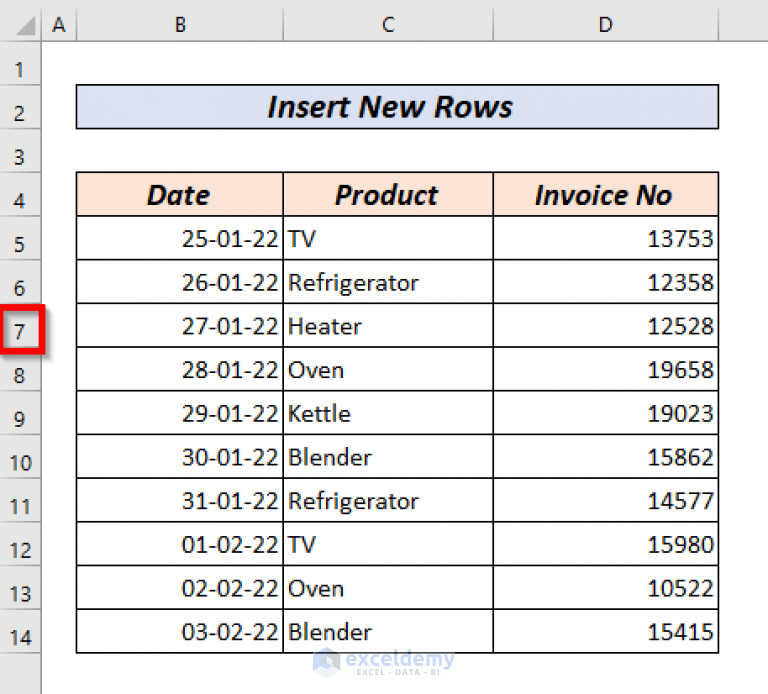Select the cell with date 30-01-22

tap(180, 456)
